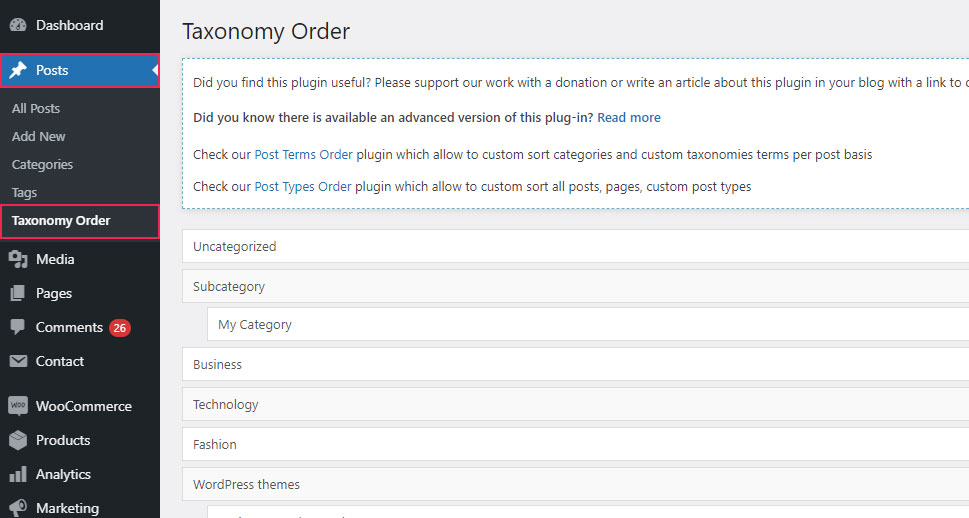
Task: Click the Posts pushpin icon
Action: (x=18, y=70)
